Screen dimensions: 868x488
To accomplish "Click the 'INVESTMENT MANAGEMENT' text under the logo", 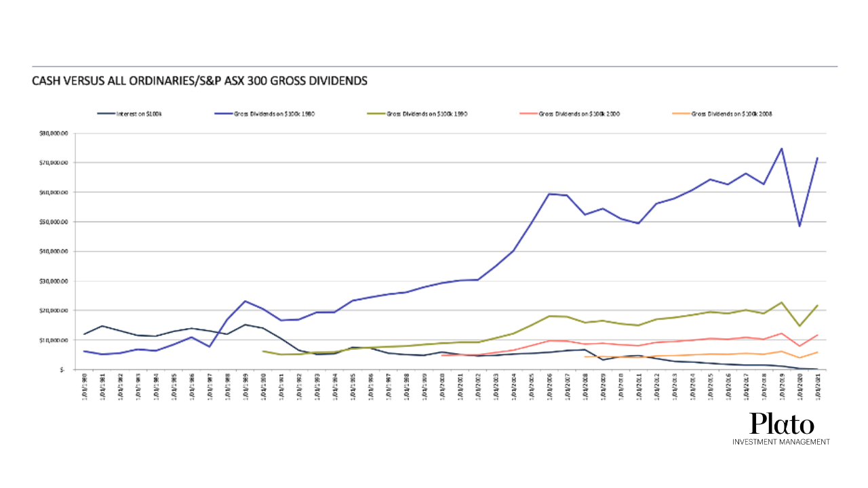I will point(781,442).
